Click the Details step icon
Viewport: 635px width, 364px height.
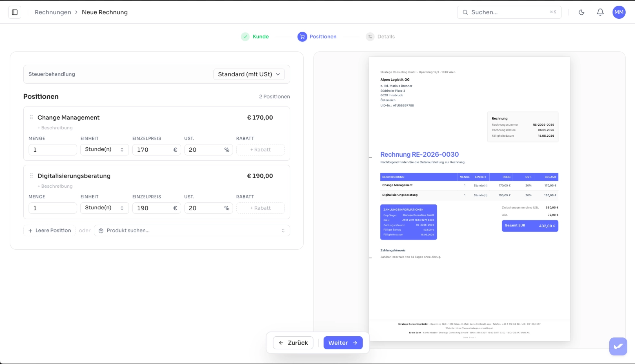(x=370, y=37)
